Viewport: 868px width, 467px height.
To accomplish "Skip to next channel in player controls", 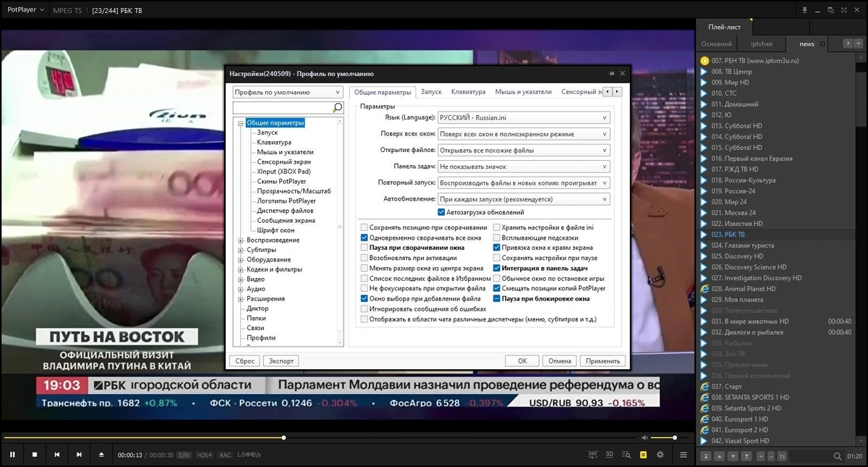I will [79, 454].
